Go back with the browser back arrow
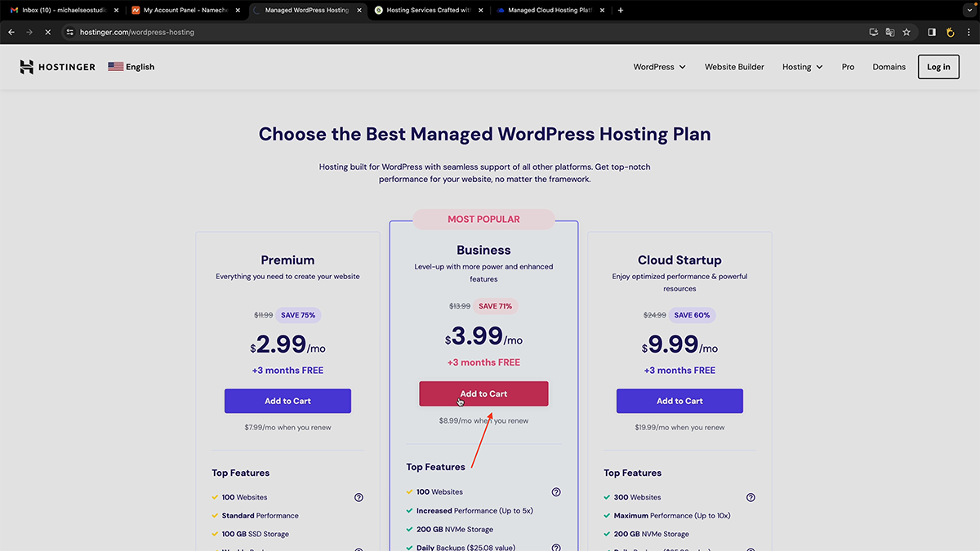 [x=11, y=32]
